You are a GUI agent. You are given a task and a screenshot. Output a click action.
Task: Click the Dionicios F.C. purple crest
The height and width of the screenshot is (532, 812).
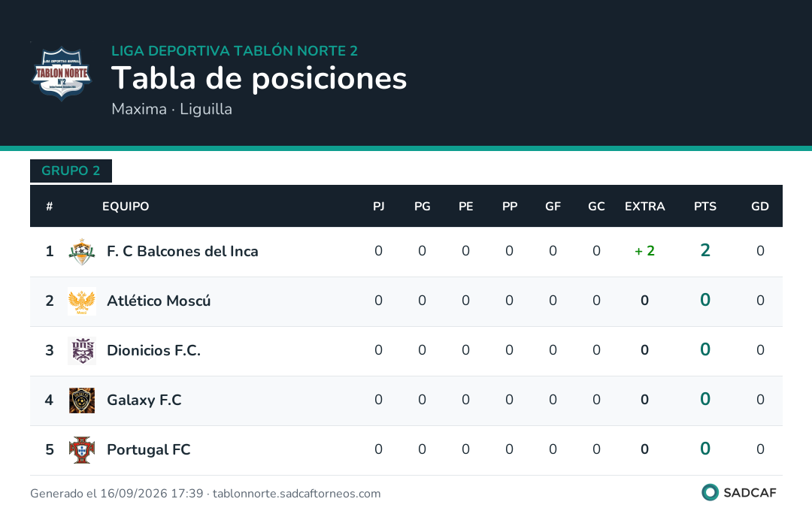(x=82, y=351)
